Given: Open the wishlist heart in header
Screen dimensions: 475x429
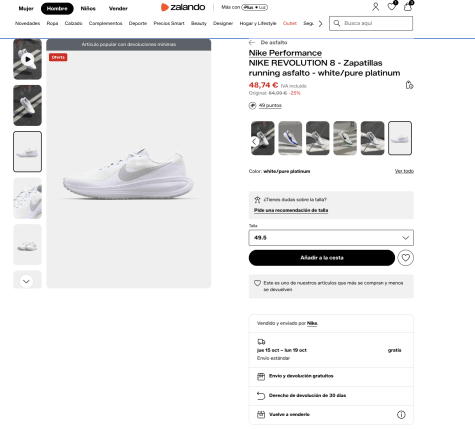Looking at the screenshot, I should pyautogui.click(x=392, y=6).
